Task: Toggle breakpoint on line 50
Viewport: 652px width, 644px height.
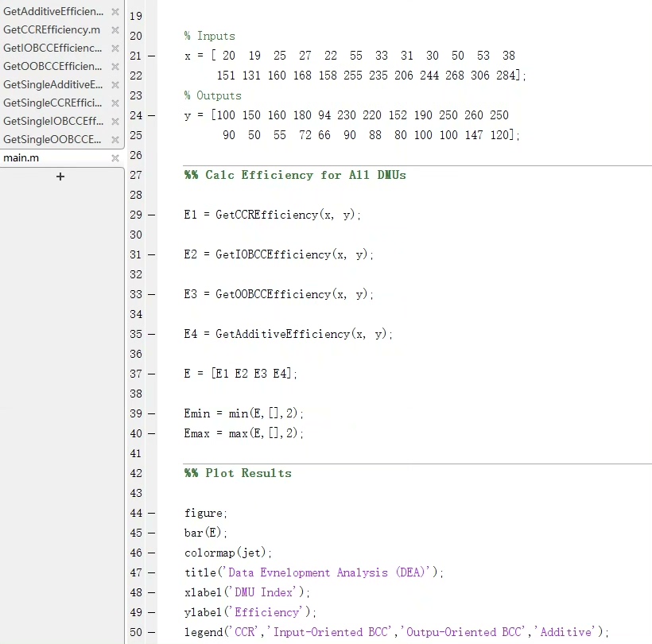Action: click(x=151, y=633)
